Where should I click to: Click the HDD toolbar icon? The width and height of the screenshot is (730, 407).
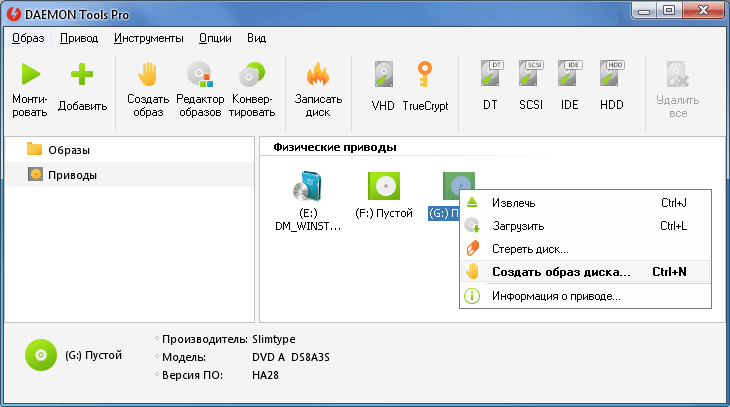click(x=611, y=76)
